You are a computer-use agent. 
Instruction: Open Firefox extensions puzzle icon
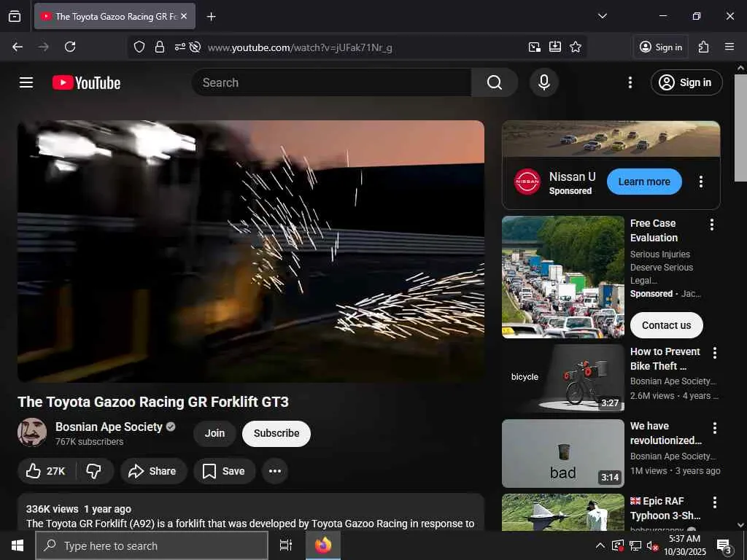point(703,47)
